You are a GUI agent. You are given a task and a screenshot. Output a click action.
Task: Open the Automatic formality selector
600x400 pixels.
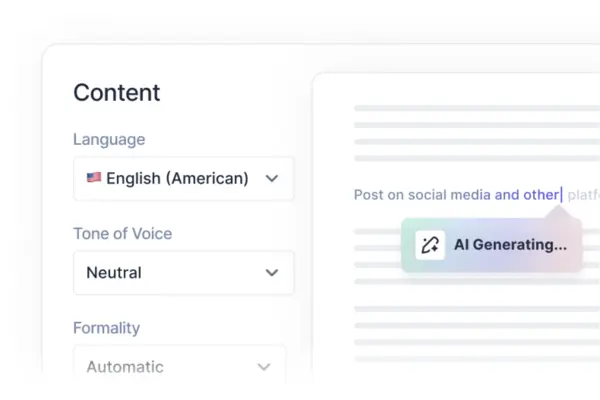tap(180, 366)
